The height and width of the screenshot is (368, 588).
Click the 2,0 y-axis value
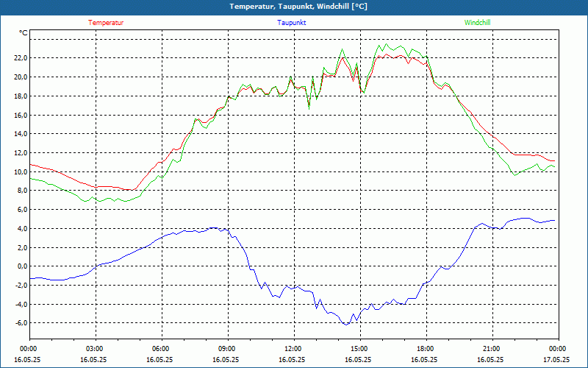22,247
